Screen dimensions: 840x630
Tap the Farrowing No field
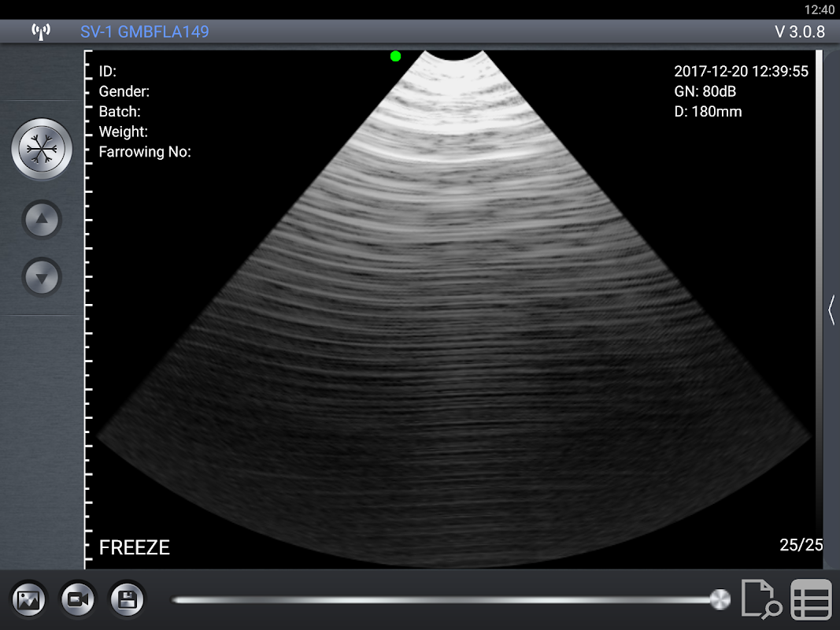click(x=145, y=152)
